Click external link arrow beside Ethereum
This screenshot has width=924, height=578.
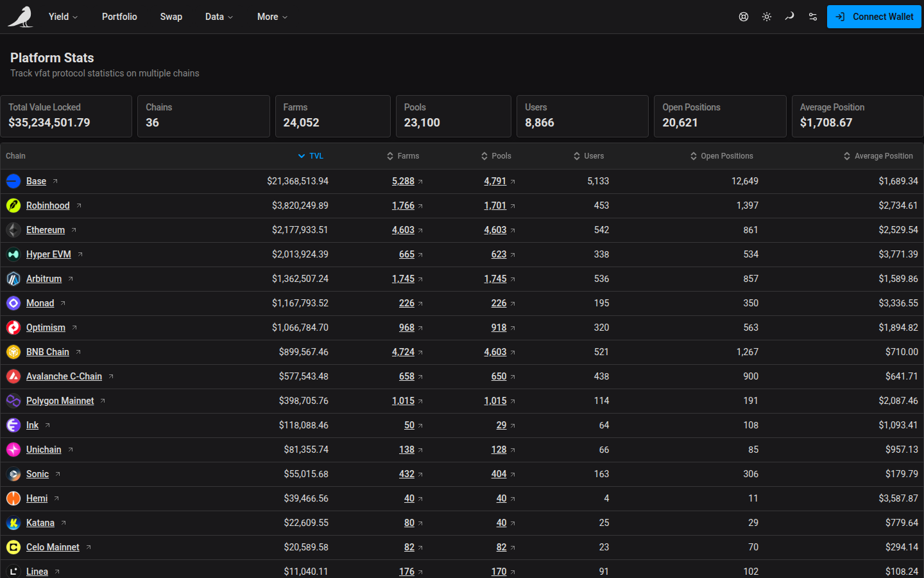click(x=74, y=230)
